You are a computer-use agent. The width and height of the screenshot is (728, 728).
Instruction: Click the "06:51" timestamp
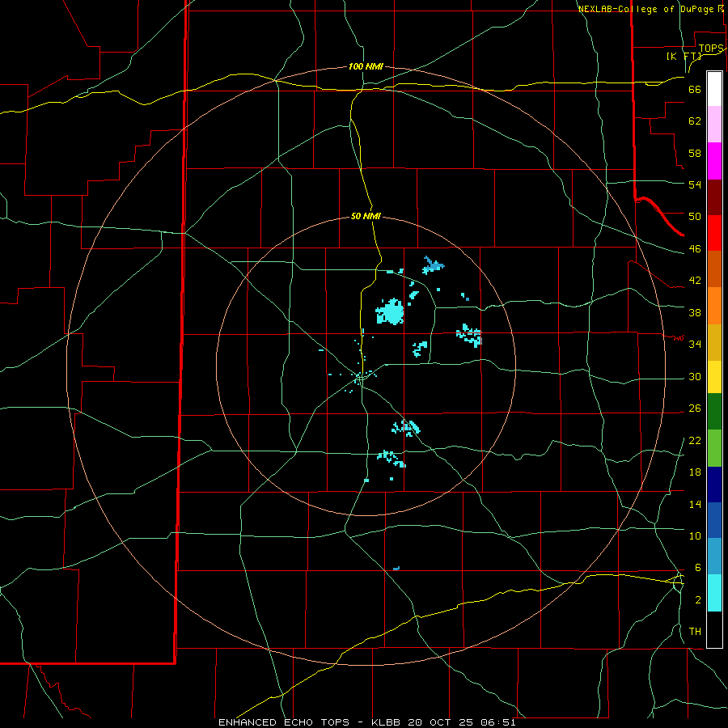(498, 722)
